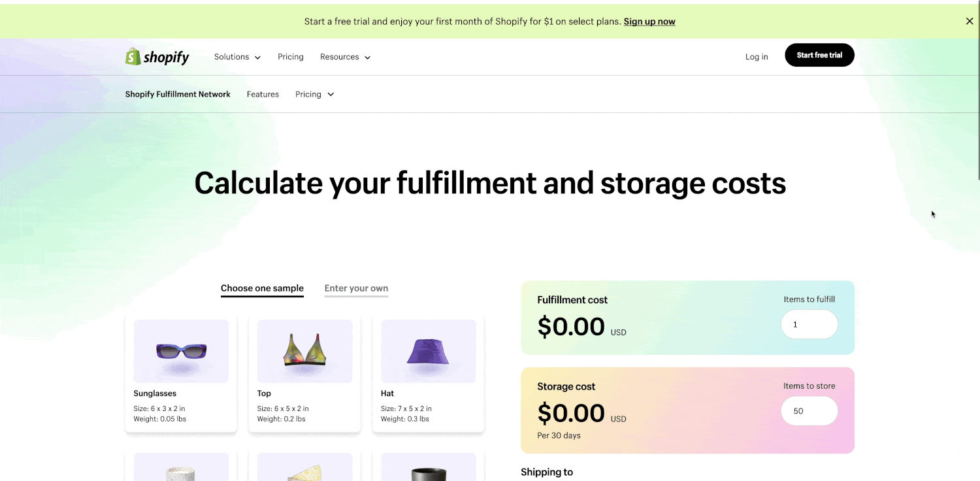Click Start free trial button
Screen dimensions: 980x481
click(x=819, y=55)
